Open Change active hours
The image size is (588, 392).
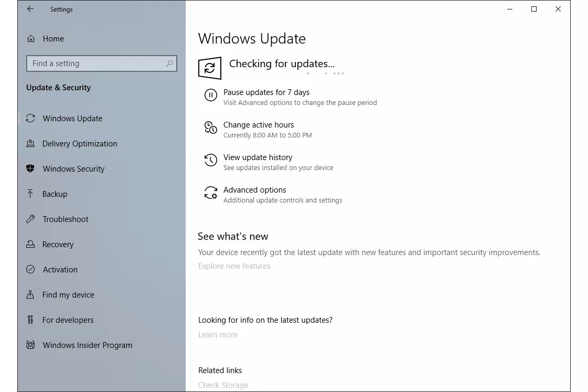tap(259, 125)
